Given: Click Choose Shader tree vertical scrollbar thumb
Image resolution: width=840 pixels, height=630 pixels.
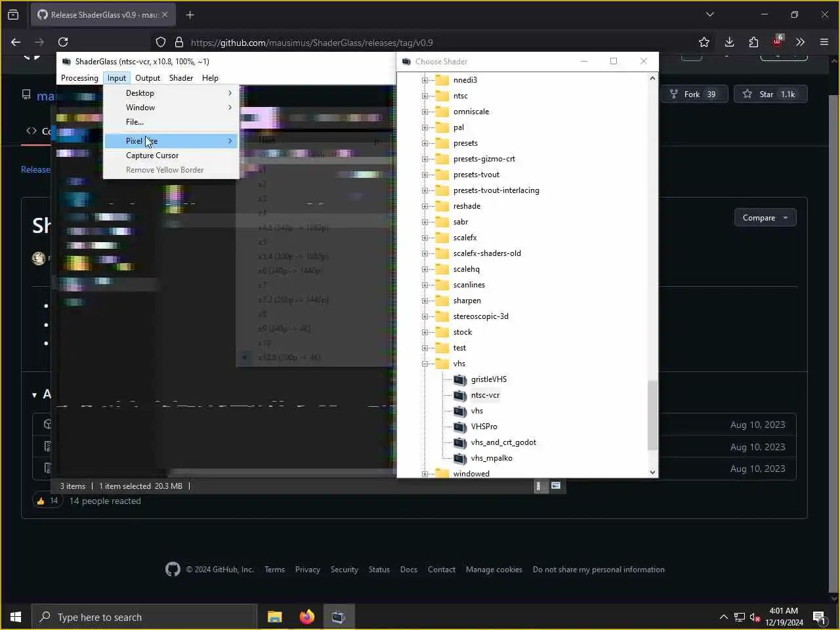Looking at the screenshot, I should click(x=652, y=415).
